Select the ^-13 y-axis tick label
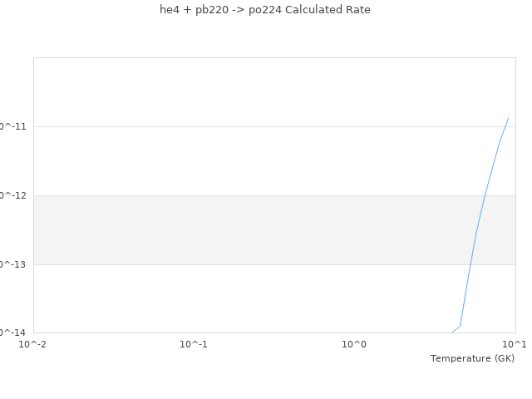 [x=13, y=264]
